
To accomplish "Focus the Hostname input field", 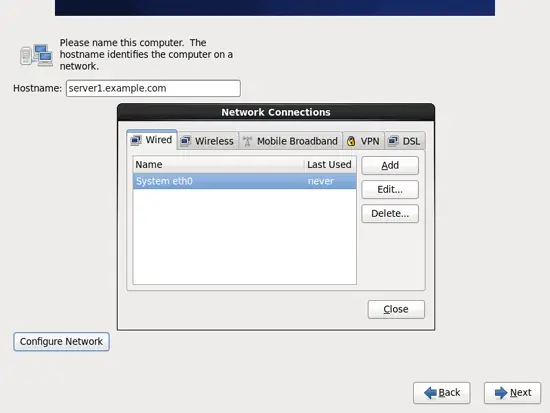I will [153, 88].
